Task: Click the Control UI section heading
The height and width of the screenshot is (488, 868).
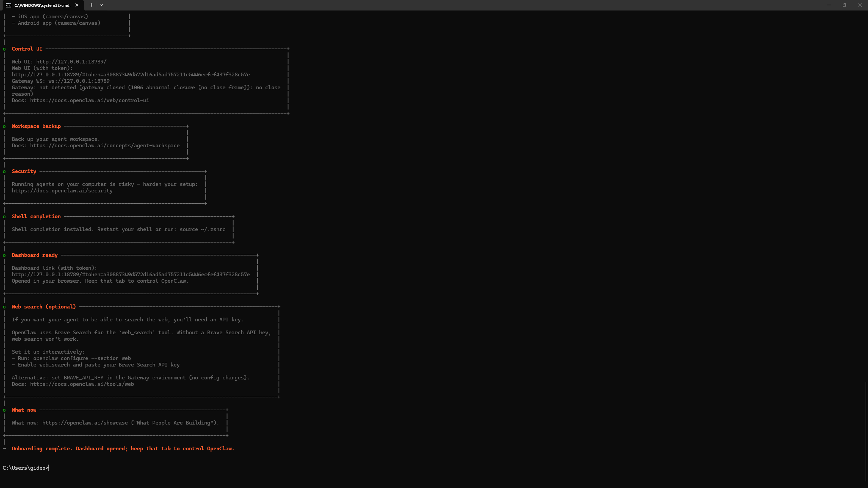Action: coord(27,49)
